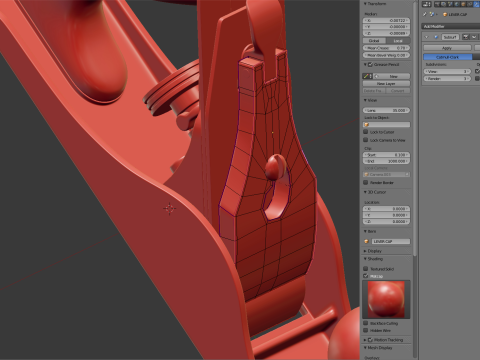Adjust the Mean Bevel Weight slider
Viewport: 480px width, 360px height.
386,55
